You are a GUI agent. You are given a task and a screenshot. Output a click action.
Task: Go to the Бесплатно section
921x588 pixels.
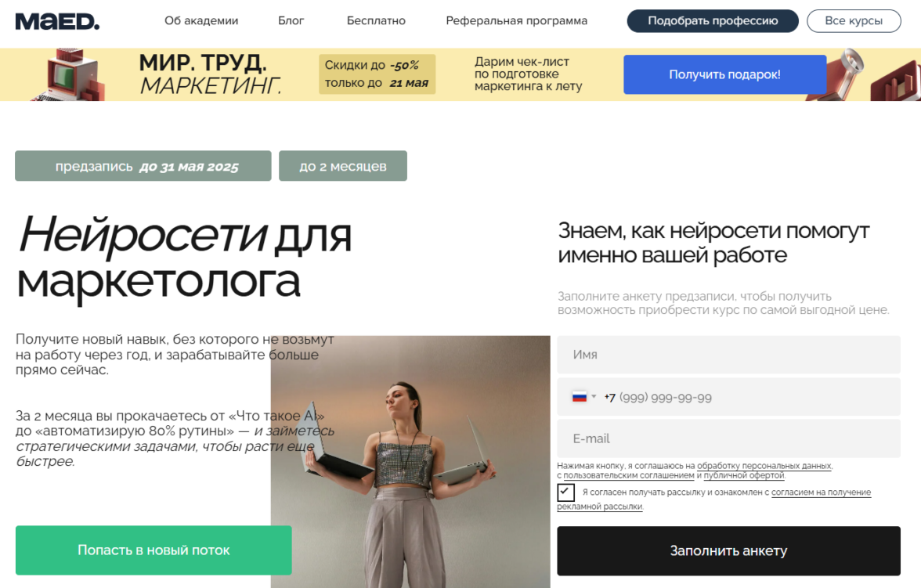tap(376, 20)
